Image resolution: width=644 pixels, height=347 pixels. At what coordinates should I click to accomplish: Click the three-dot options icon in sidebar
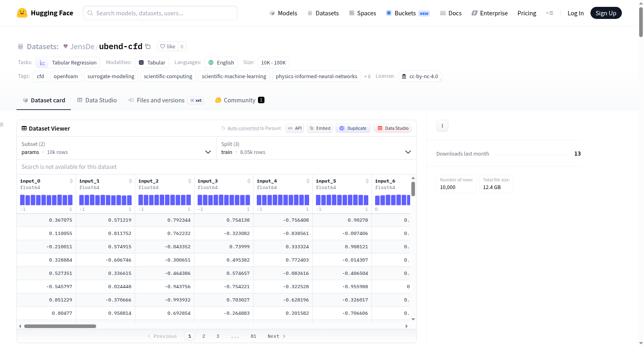click(x=442, y=126)
